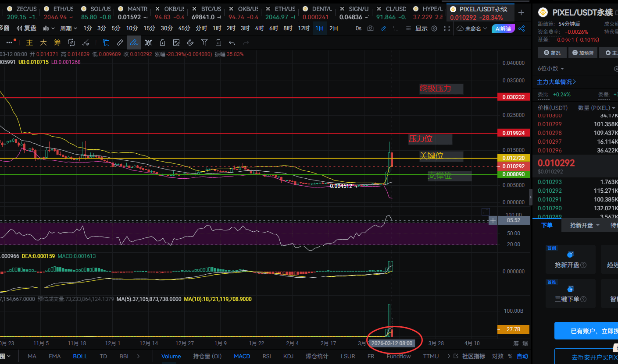Click the 0.019924 red price level label
The height and width of the screenshot is (364, 618).
[514, 133]
